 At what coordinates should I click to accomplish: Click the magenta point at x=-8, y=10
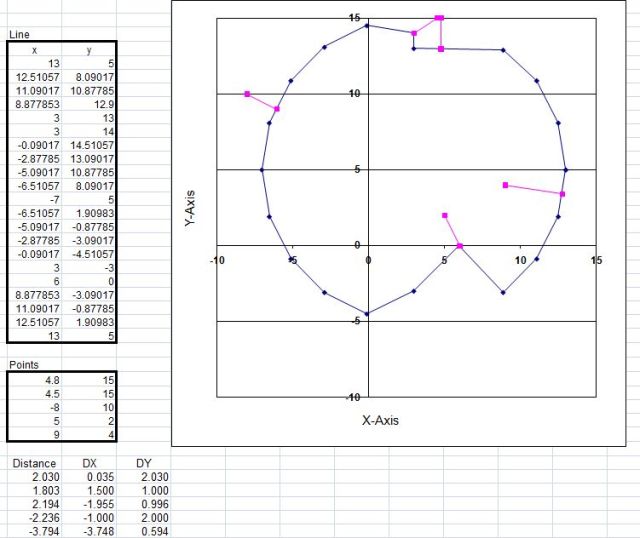(247, 94)
